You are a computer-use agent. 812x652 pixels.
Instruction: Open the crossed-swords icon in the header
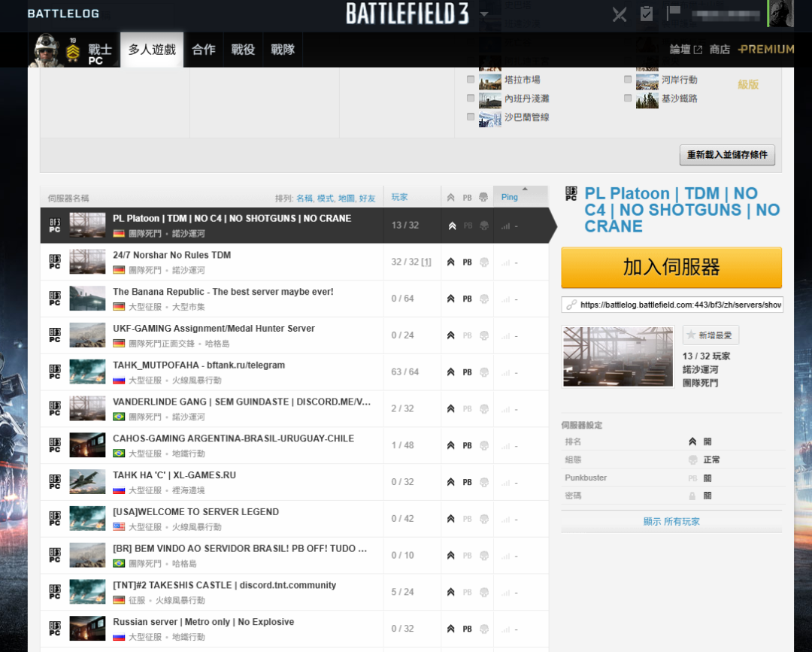point(620,14)
